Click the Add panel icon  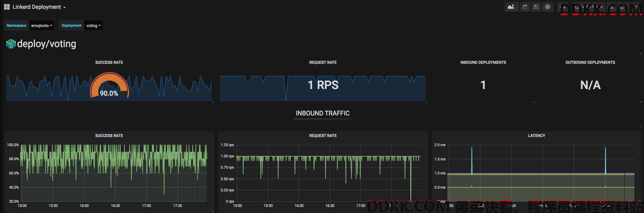click(x=512, y=7)
